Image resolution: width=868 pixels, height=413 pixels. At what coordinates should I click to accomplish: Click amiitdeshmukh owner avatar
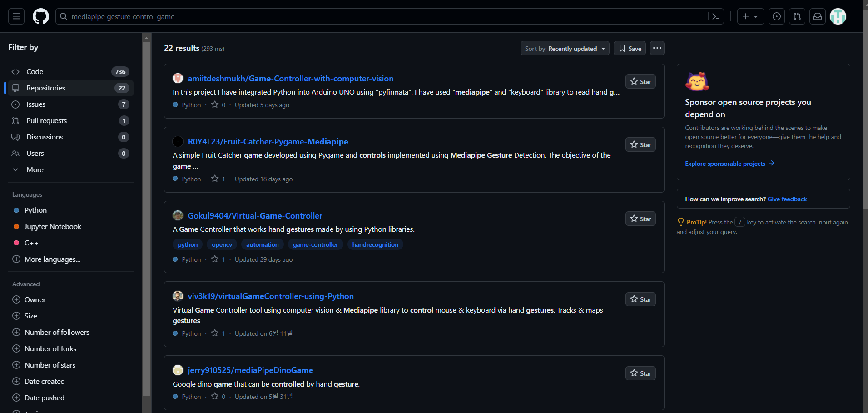pos(178,79)
